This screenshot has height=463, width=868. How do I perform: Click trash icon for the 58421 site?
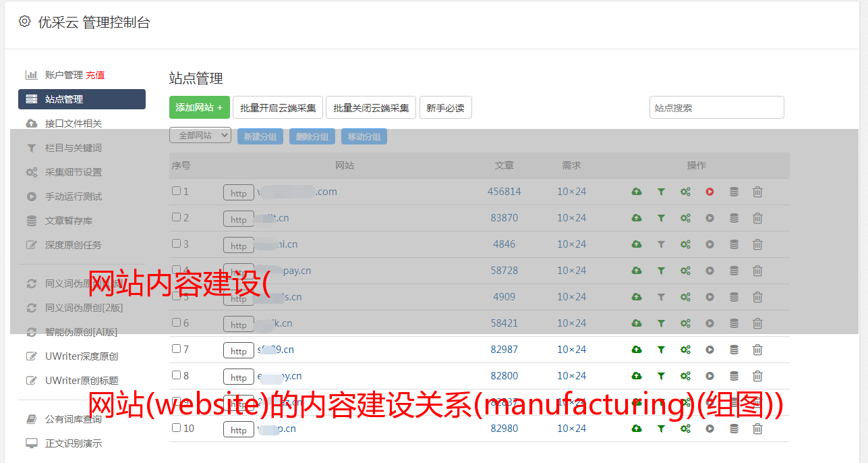click(757, 323)
